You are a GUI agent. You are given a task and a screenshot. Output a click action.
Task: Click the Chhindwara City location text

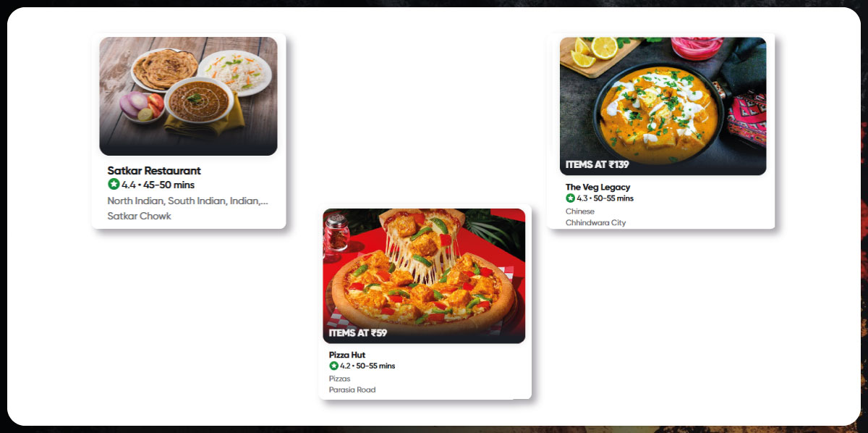click(596, 222)
